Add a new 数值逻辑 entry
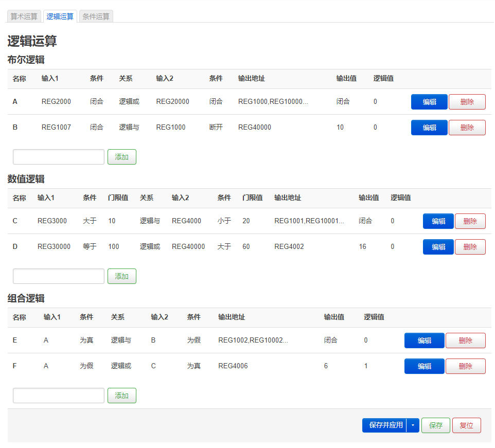 [122, 276]
